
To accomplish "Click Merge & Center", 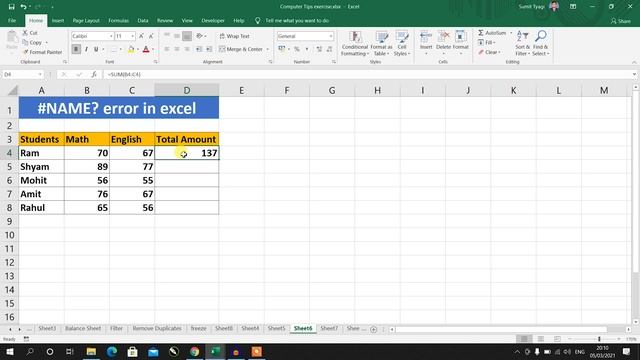I will point(241,49).
